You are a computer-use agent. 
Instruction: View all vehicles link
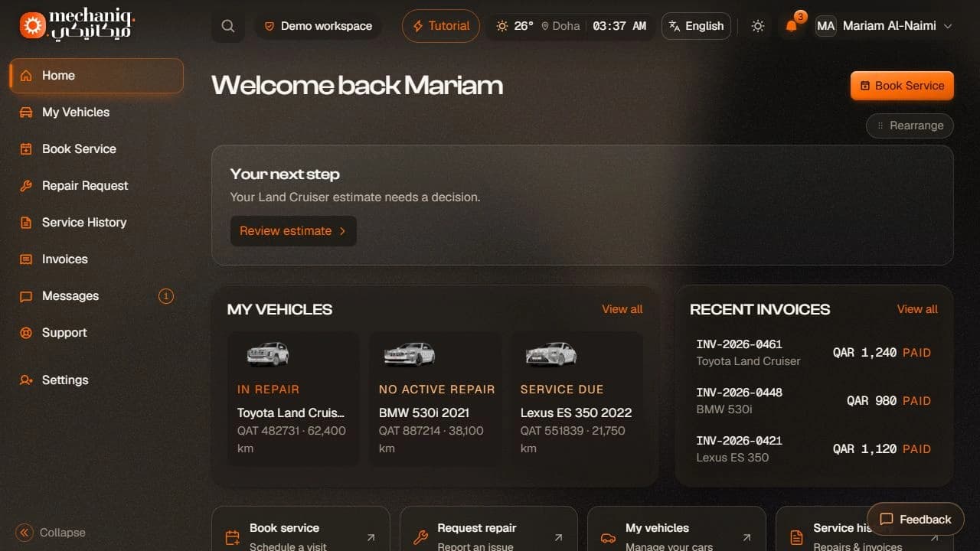click(622, 309)
